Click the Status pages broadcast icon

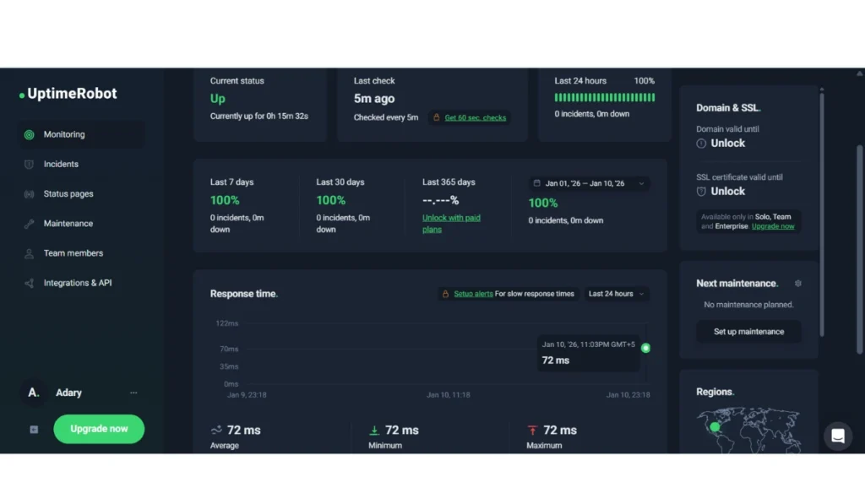coord(29,193)
